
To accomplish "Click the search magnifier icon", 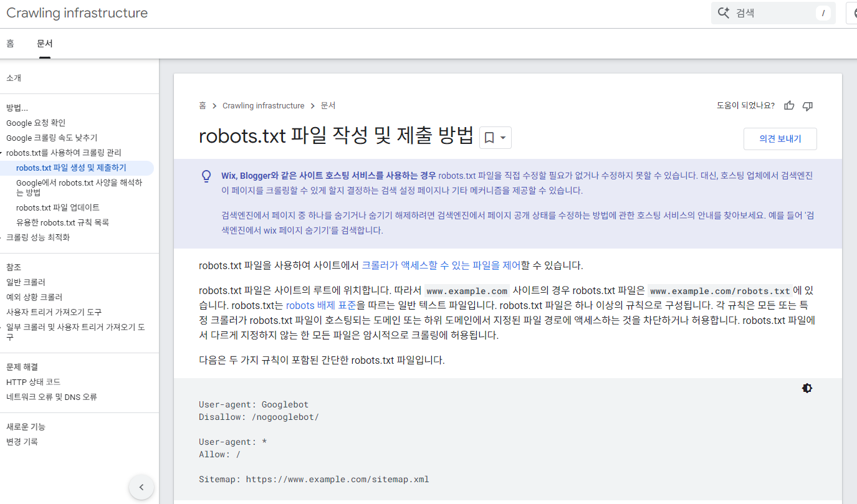I will pyautogui.click(x=724, y=12).
